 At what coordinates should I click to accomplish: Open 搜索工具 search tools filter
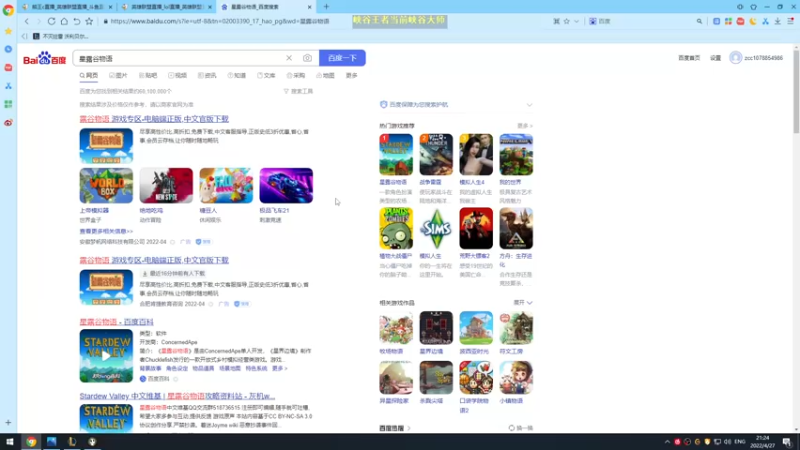[298, 91]
